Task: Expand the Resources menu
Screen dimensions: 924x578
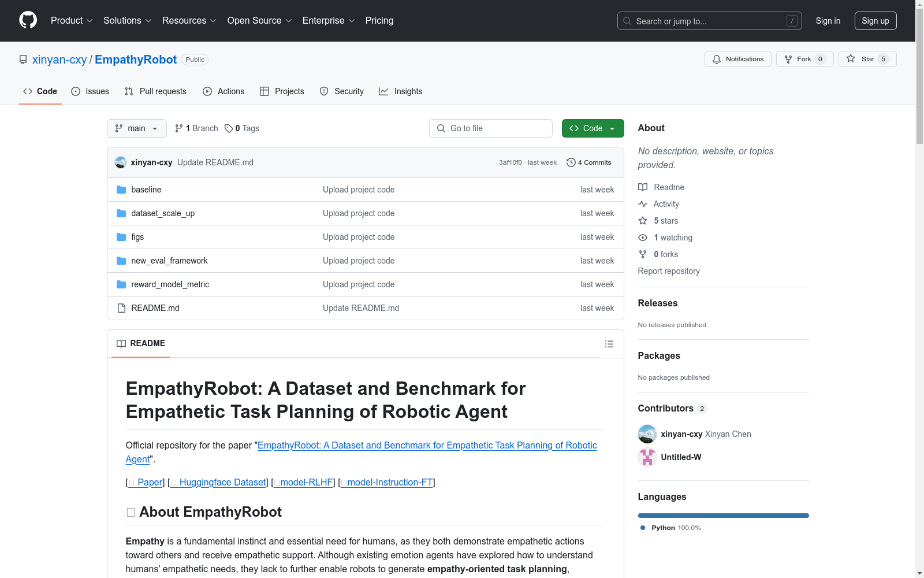Action: (189, 21)
